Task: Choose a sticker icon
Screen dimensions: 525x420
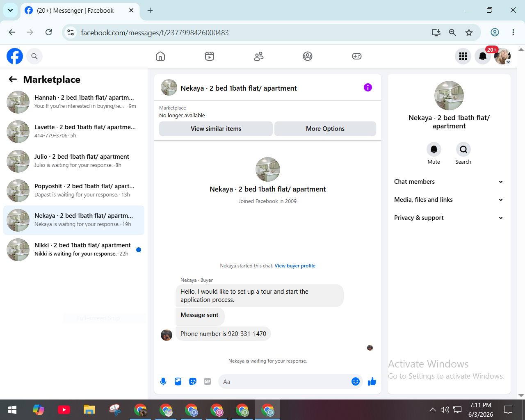Action: [x=193, y=381]
